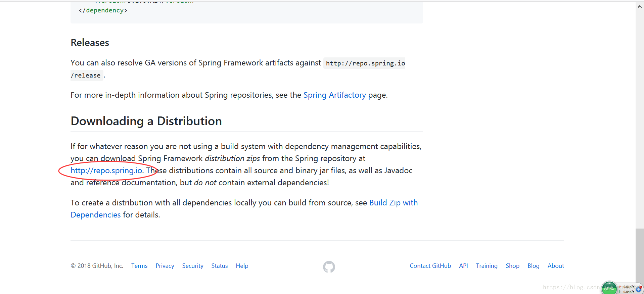Visit the Training footer link
This screenshot has width=644, height=294.
[x=487, y=266]
